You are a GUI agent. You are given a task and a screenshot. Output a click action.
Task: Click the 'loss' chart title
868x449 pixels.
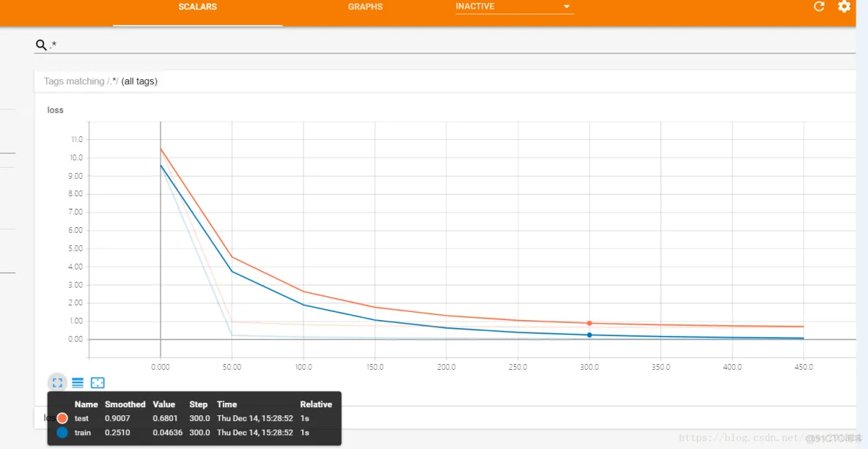(56, 110)
